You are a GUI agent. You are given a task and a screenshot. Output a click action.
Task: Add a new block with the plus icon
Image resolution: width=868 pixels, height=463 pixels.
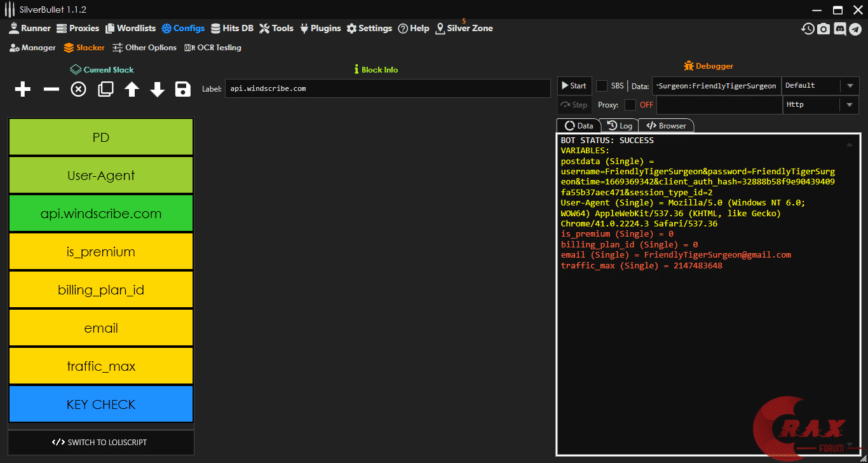(22, 89)
